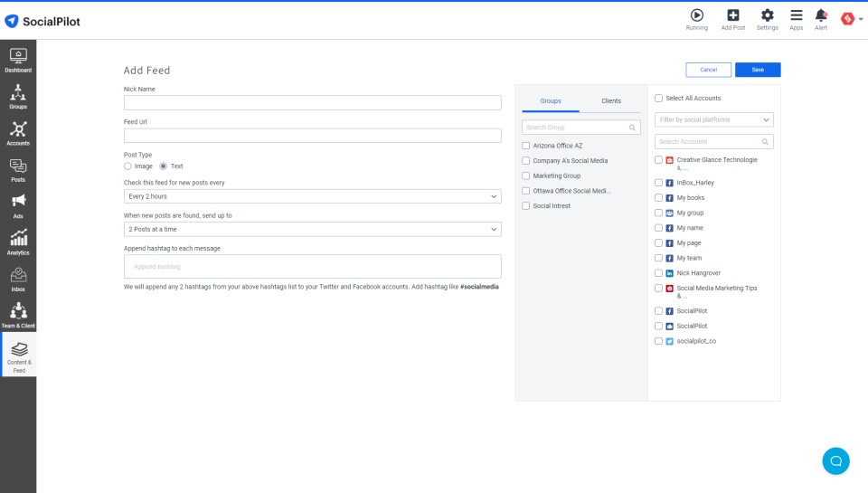This screenshot has width=868, height=493.
Task: Go to the Inbox sidebar section
Action: point(18,280)
